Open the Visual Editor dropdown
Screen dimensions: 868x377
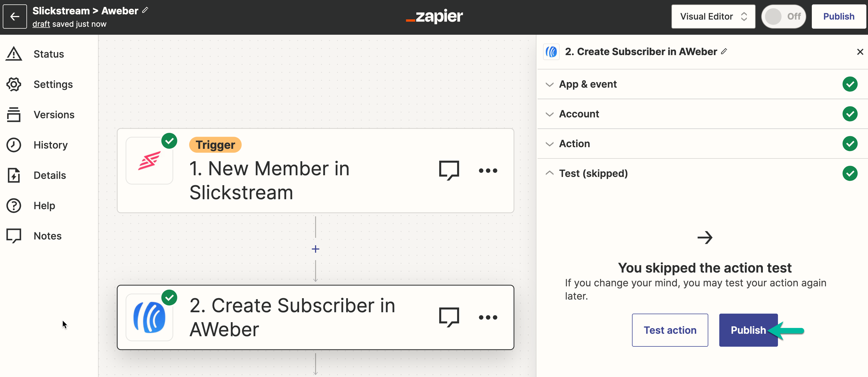(713, 17)
